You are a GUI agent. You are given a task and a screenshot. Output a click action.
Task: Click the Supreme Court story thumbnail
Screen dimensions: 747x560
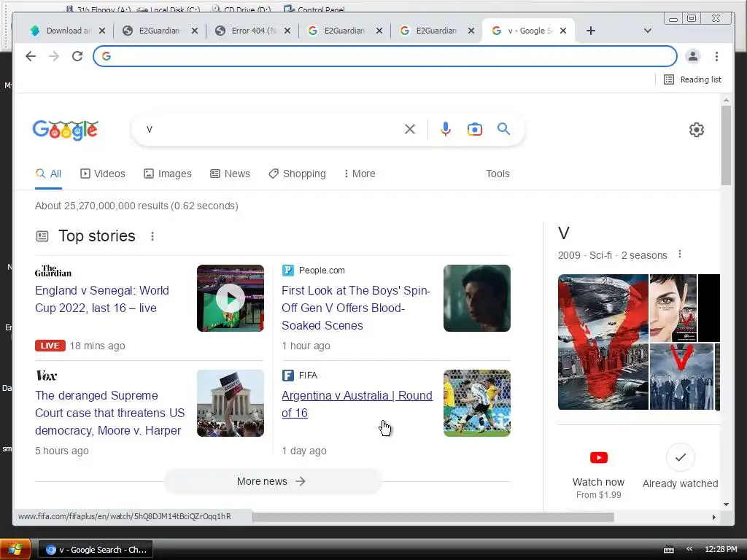231,403
